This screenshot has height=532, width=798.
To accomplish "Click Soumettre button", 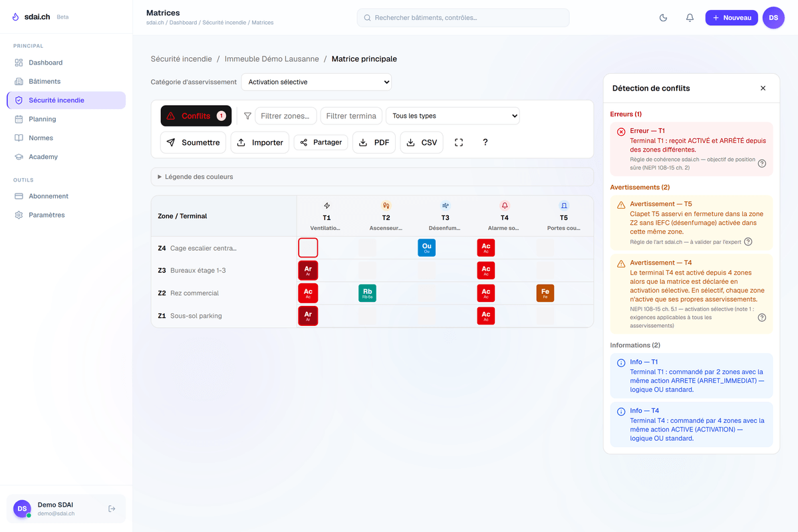I will pos(193,142).
